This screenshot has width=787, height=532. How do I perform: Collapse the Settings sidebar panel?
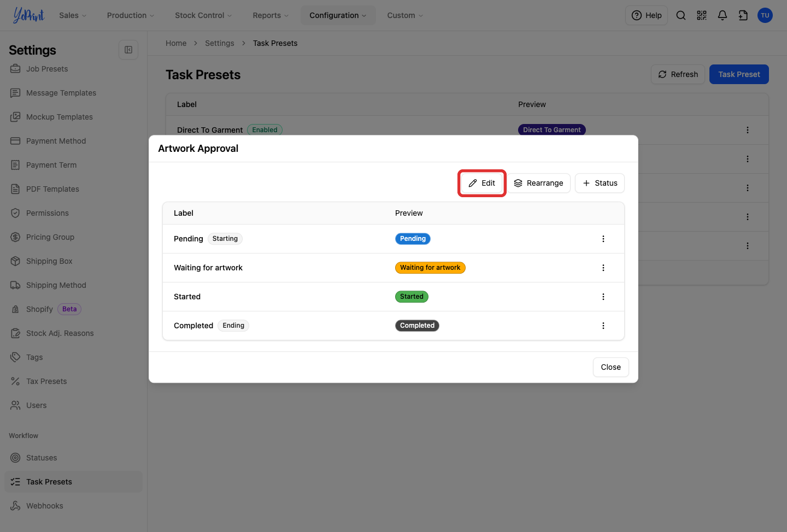[x=128, y=50]
